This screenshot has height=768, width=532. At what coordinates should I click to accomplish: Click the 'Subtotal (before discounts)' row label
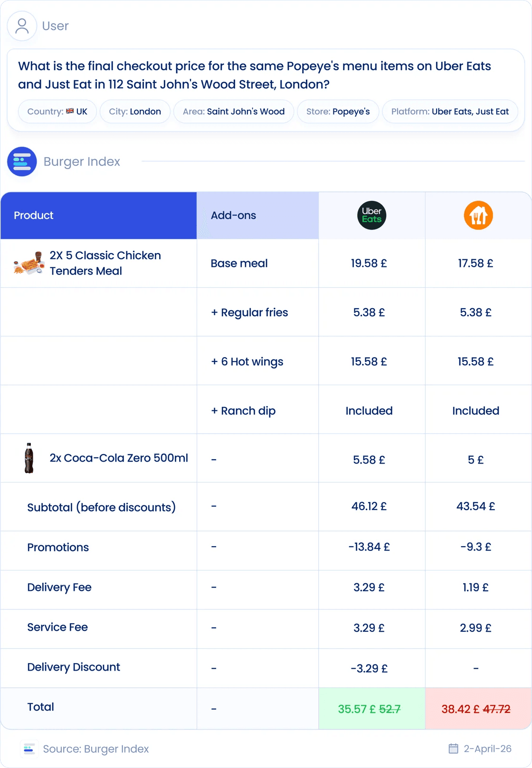[x=101, y=507]
